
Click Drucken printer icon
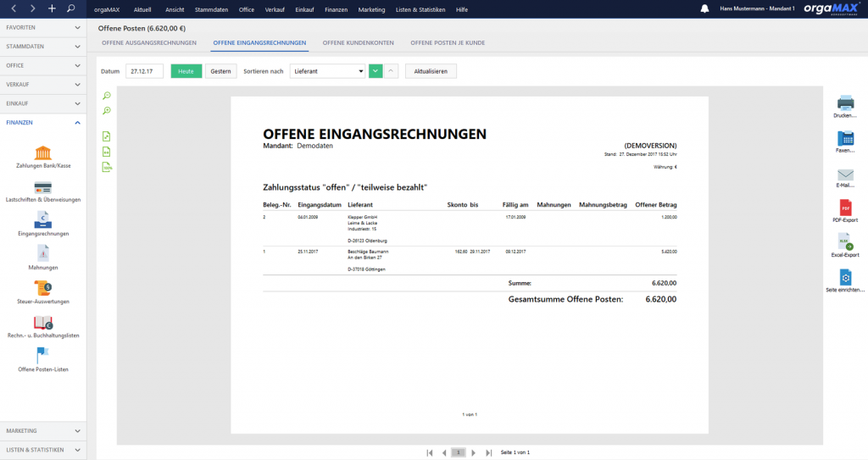tap(845, 107)
